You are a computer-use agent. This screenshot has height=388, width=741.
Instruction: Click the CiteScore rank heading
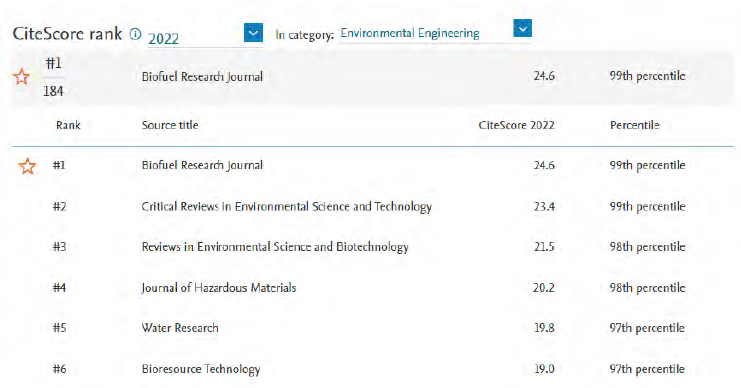coord(68,34)
